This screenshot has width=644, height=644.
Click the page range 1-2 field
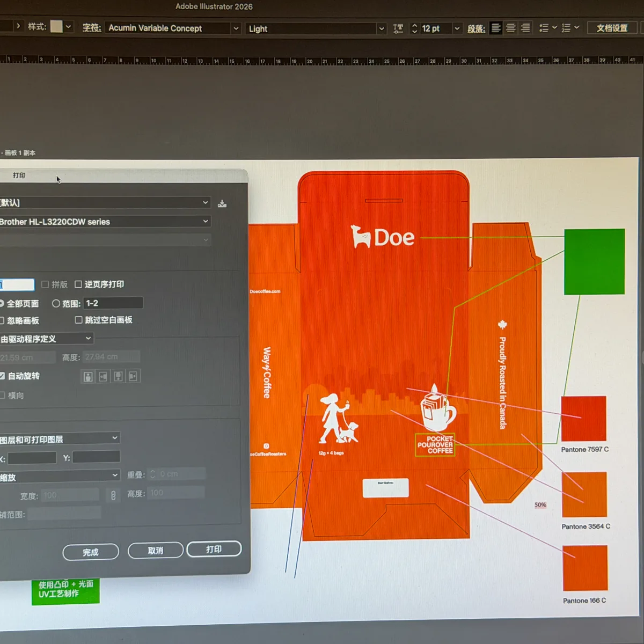coord(113,303)
